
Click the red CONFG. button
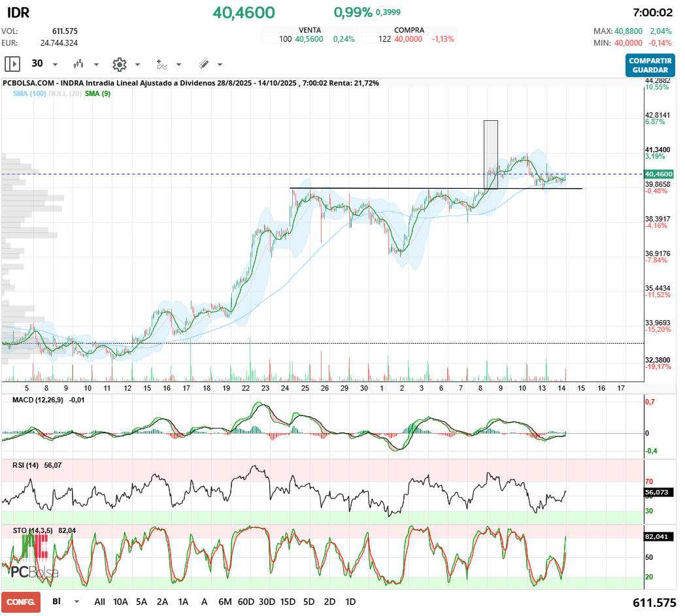pos(21,602)
